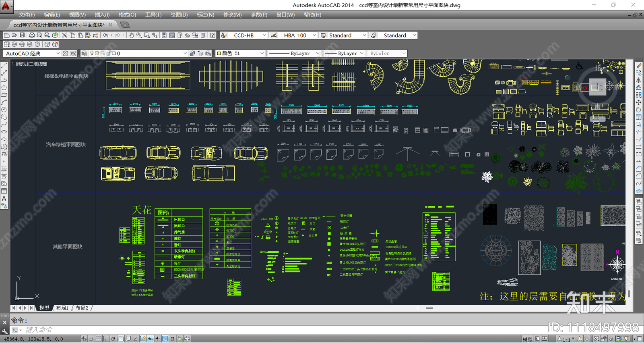Switch to the 布局2 layout tab

pos(82,308)
